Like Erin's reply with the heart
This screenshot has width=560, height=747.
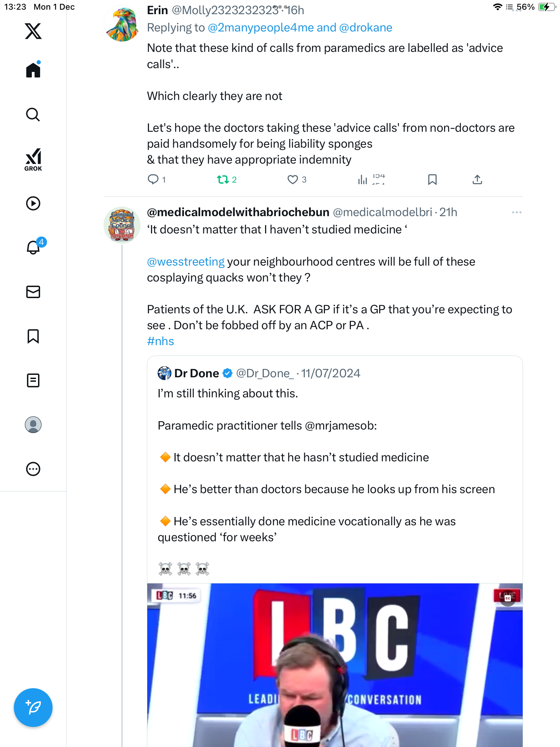(293, 179)
